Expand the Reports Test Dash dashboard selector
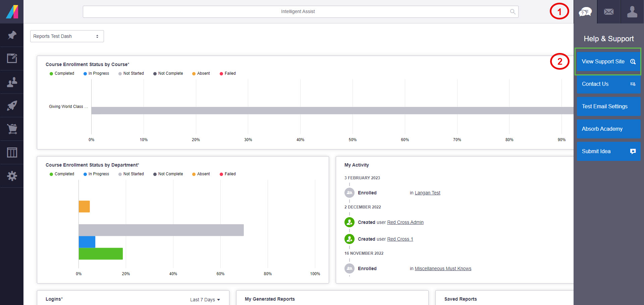This screenshot has width=644, height=305. click(67, 36)
